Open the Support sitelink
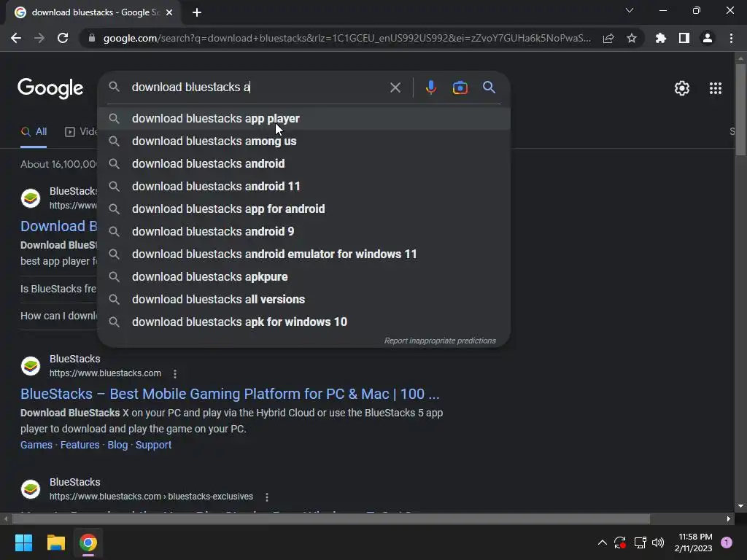Image resolution: width=747 pixels, height=560 pixels. 153,445
